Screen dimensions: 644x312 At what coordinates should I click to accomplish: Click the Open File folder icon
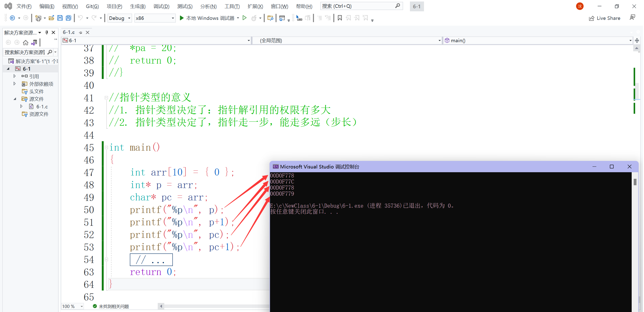point(51,18)
